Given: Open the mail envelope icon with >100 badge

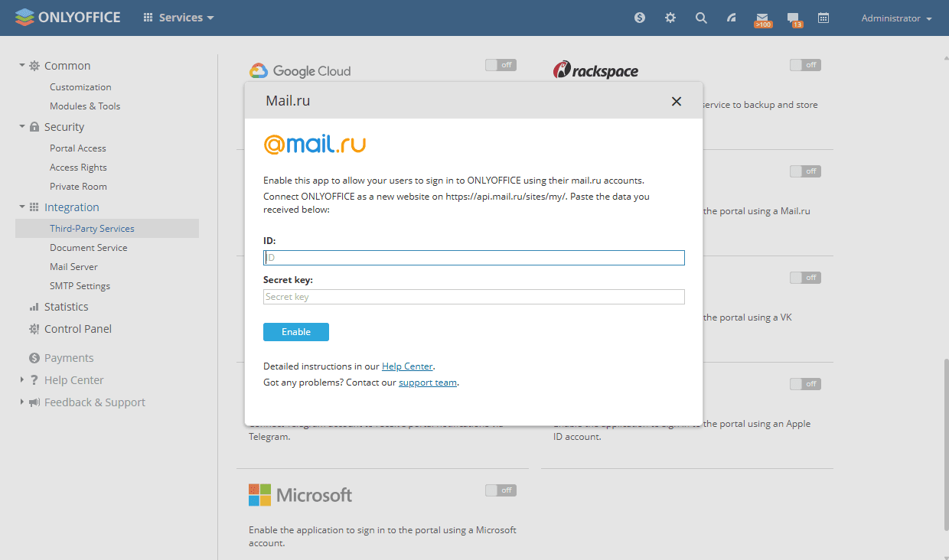Looking at the screenshot, I should pos(762,19).
